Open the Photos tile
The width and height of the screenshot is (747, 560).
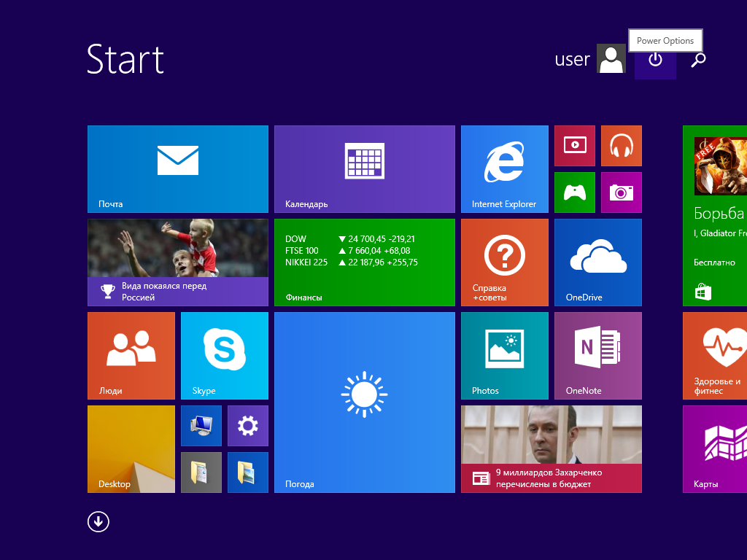pyautogui.click(x=505, y=356)
